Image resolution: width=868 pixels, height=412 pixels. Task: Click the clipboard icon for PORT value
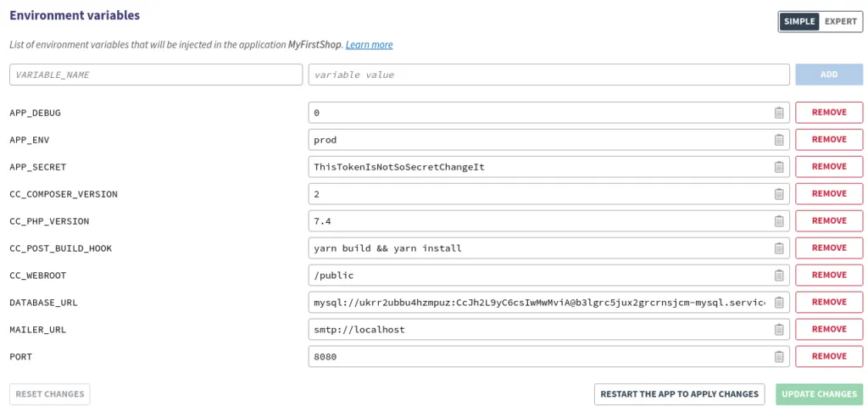coord(778,357)
